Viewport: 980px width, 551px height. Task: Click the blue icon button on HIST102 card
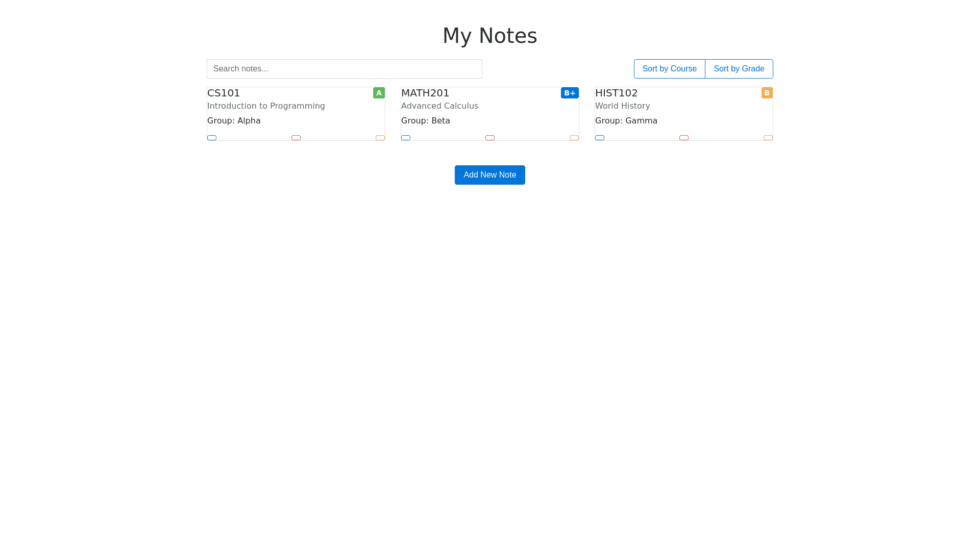pos(600,138)
